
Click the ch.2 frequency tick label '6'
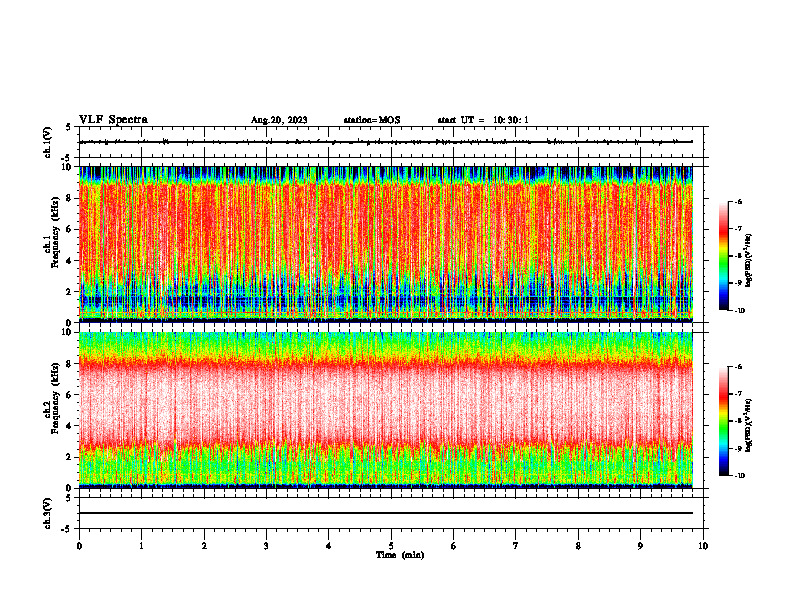[69, 395]
